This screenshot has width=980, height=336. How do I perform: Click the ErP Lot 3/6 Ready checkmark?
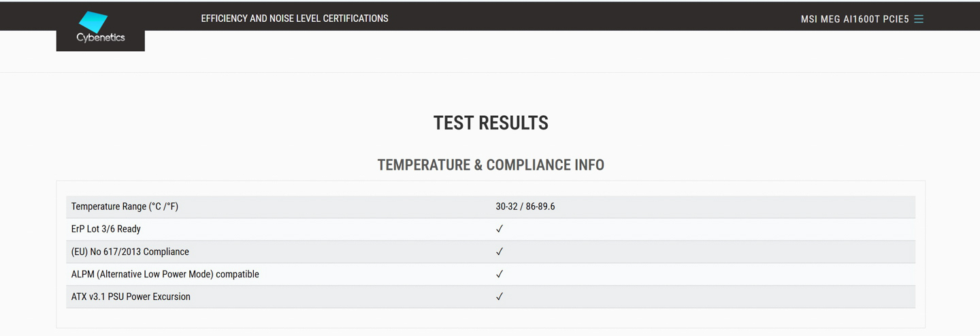tap(500, 229)
